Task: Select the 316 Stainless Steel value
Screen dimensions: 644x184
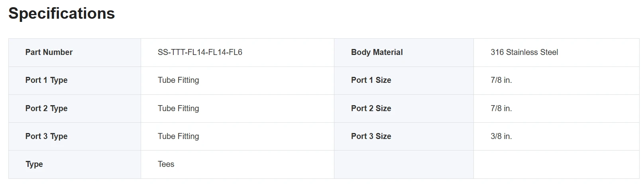Action: 524,52
